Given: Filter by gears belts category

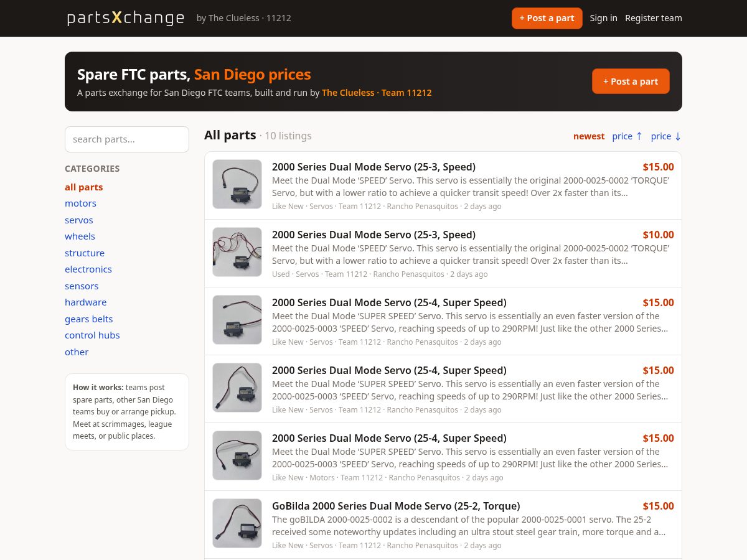Looking at the screenshot, I should click(x=89, y=319).
